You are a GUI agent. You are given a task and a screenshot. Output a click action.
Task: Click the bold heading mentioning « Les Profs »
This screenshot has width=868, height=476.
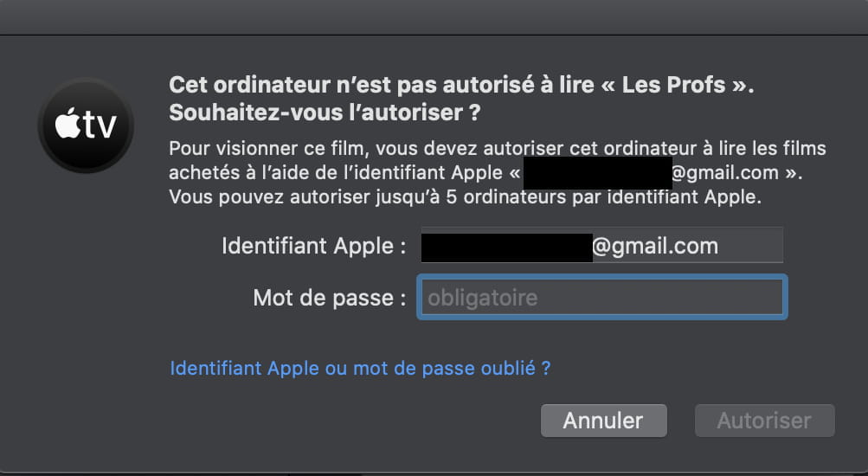pos(461,85)
